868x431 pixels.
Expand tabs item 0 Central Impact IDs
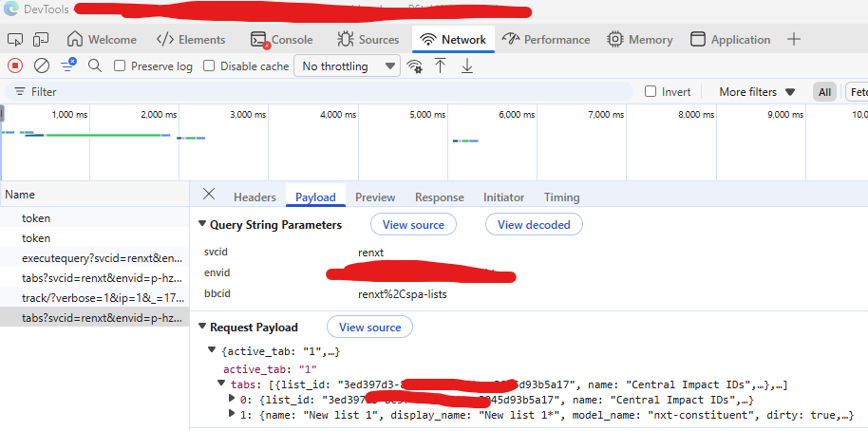232,398
